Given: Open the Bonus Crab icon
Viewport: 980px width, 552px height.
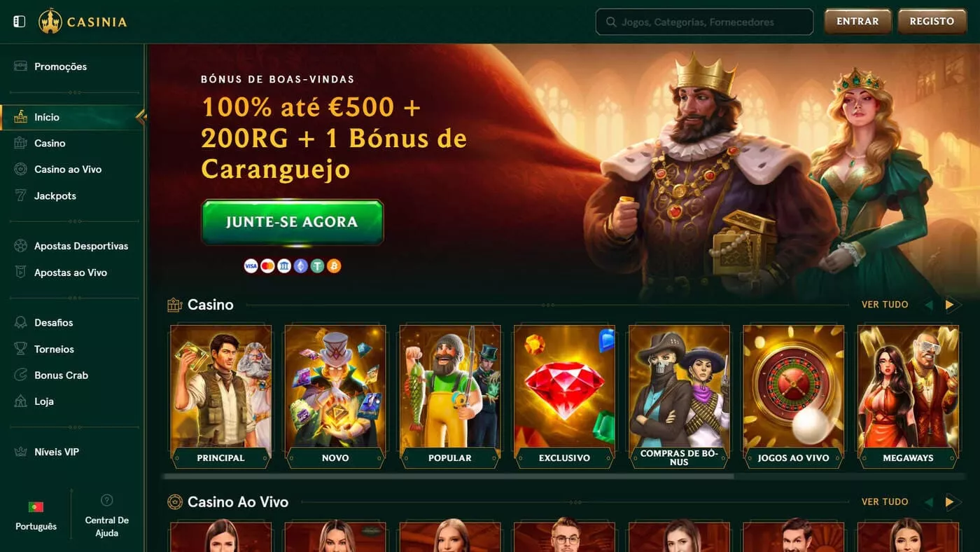Looking at the screenshot, I should (20, 375).
